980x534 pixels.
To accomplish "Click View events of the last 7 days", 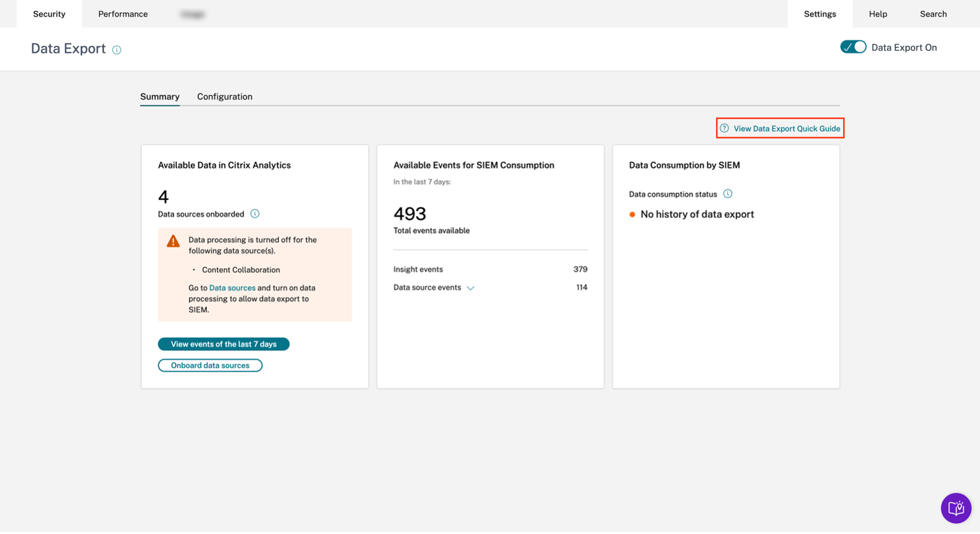I will [223, 344].
